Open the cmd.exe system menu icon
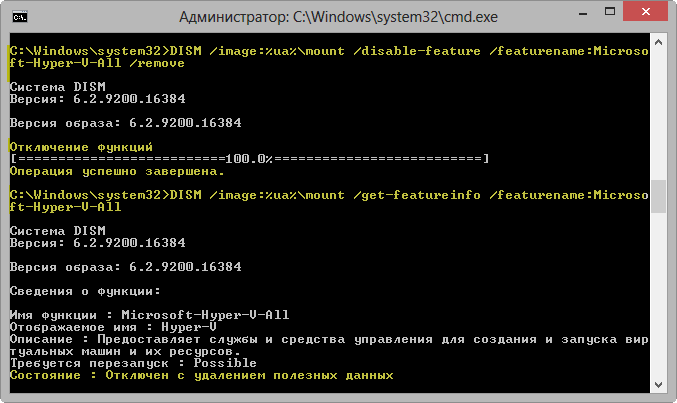 coord(20,17)
